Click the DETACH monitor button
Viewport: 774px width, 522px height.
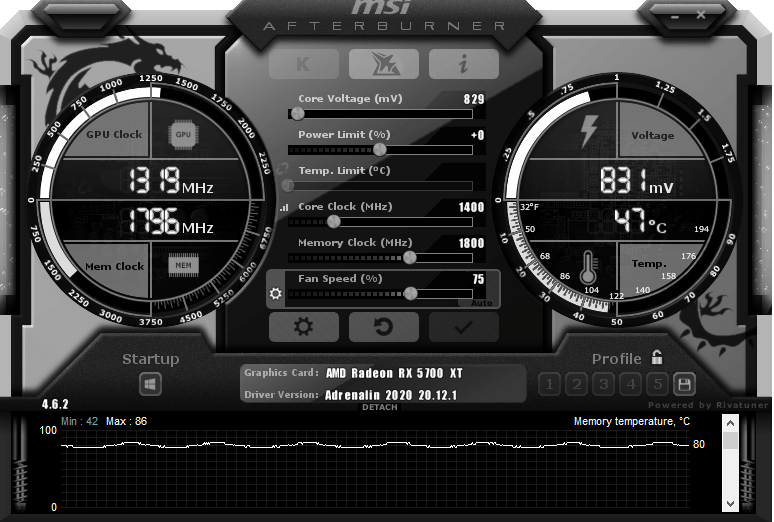click(x=379, y=407)
